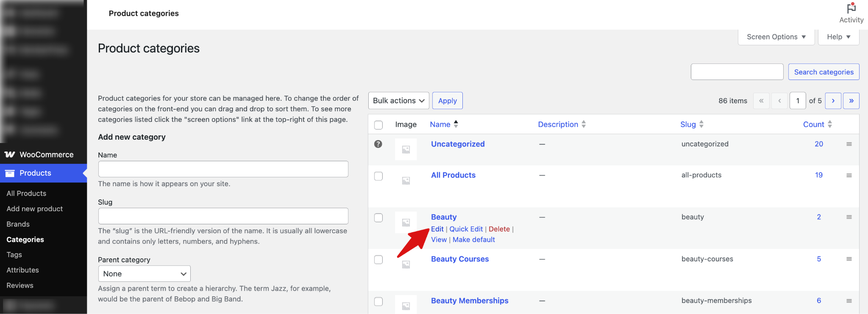Open the Products sidebar menu
Image resolution: width=868 pixels, height=314 pixels.
pyautogui.click(x=43, y=173)
